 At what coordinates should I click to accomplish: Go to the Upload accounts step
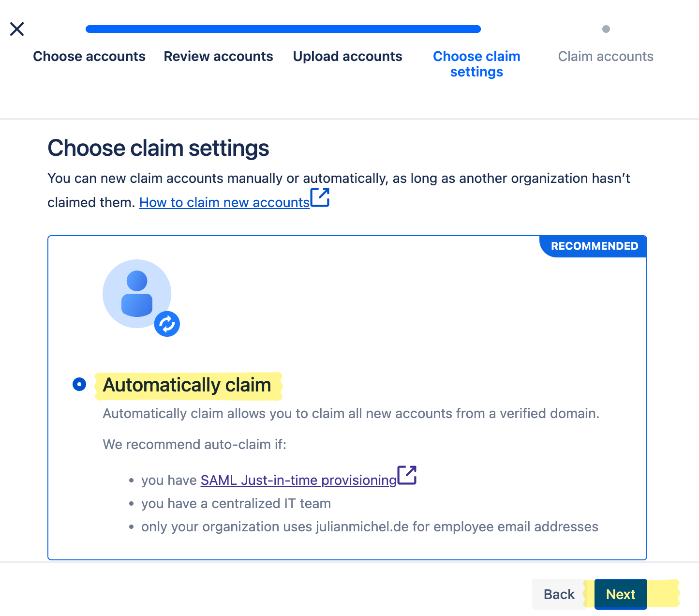347,56
